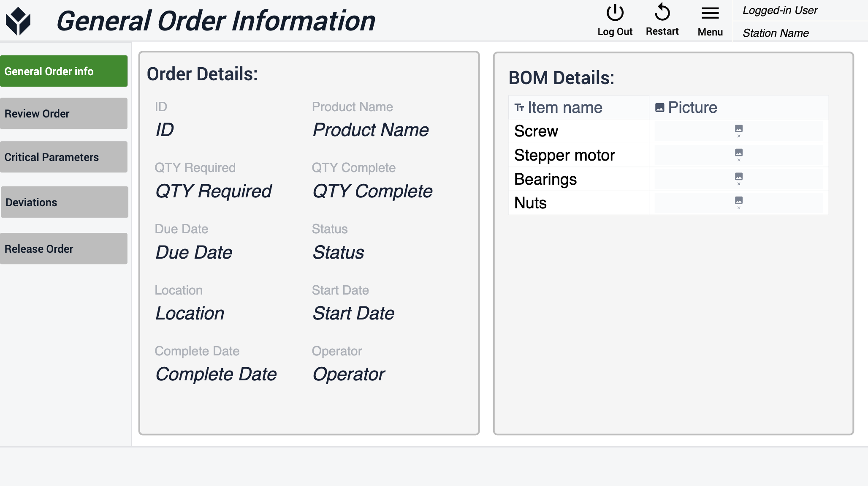Click the Stepper motor picture placeholder
The width and height of the screenshot is (868, 486).
pos(738,155)
